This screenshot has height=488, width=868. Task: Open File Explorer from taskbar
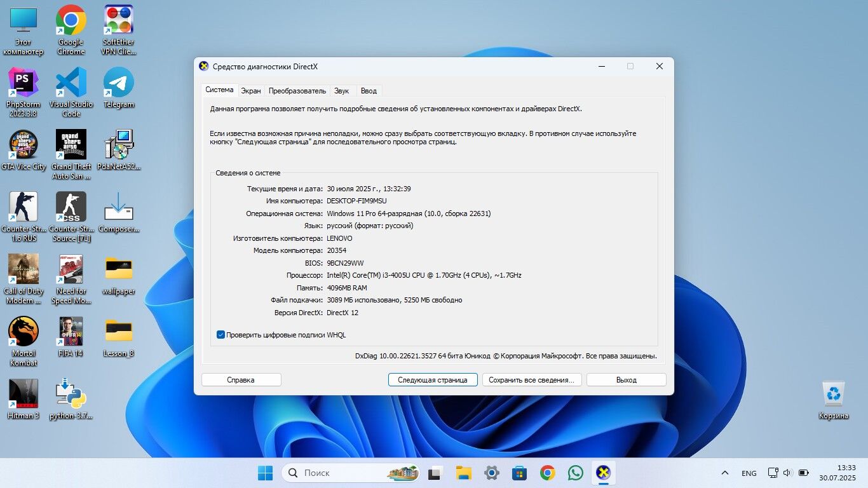pyautogui.click(x=463, y=473)
